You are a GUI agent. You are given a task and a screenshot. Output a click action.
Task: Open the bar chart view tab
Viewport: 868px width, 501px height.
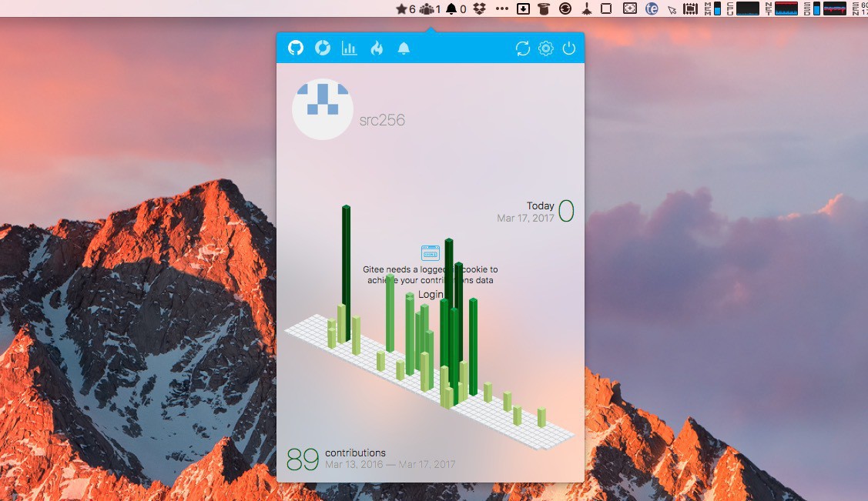[350, 48]
